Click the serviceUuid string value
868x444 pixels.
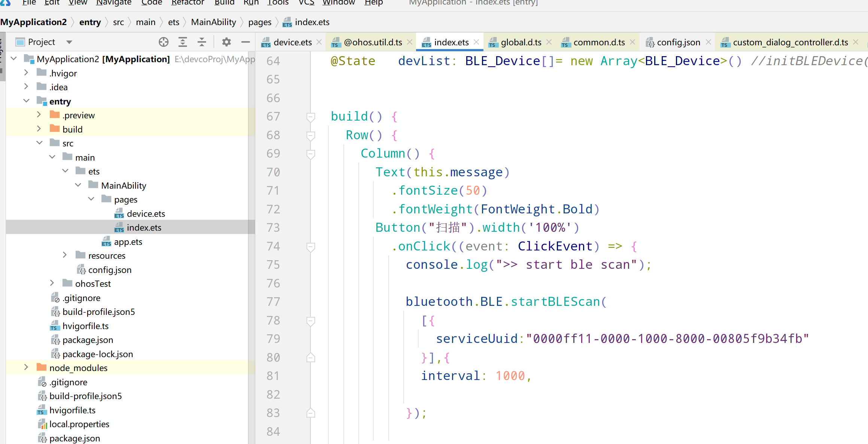coord(667,338)
